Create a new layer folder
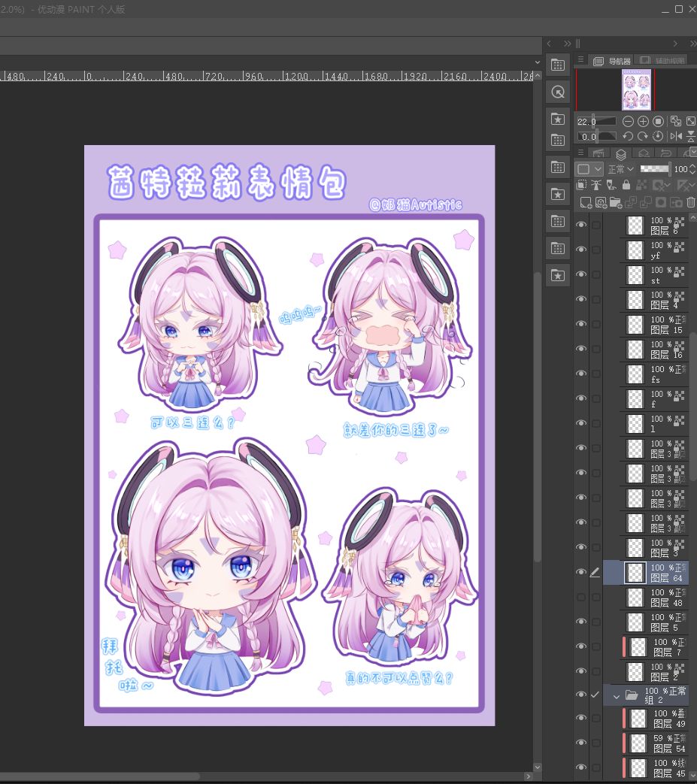This screenshot has width=697, height=784. (615, 202)
